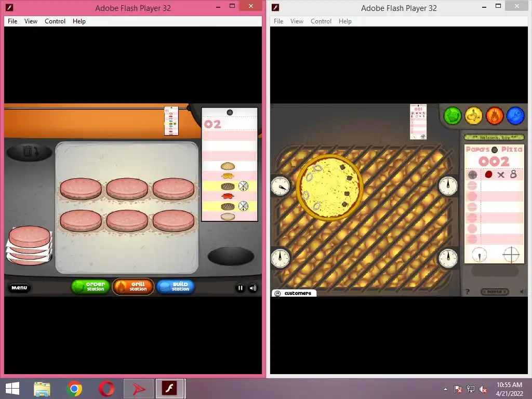The width and height of the screenshot is (532, 399).
Task: Open Help menu in right Flash Player
Action: 345,21
